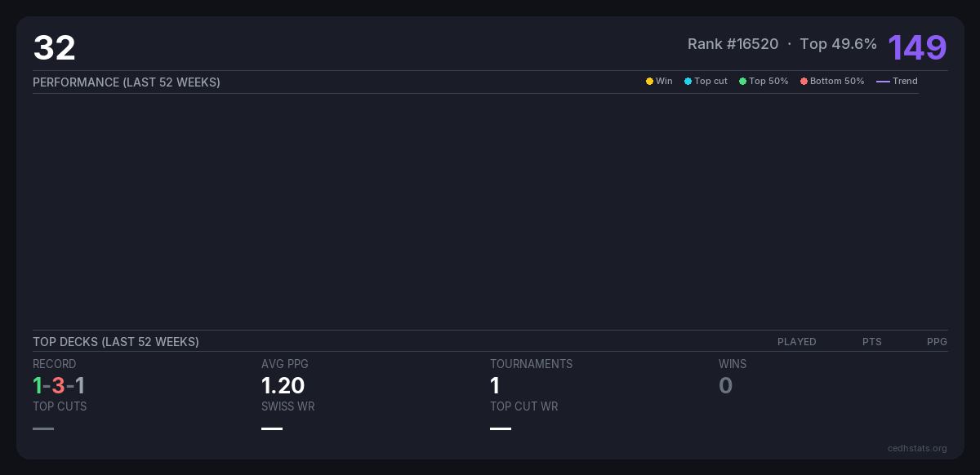The height and width of the screenshot is (475, 980).
Task: Toggle the Top cut legend entry
Action: pos(706,82)
